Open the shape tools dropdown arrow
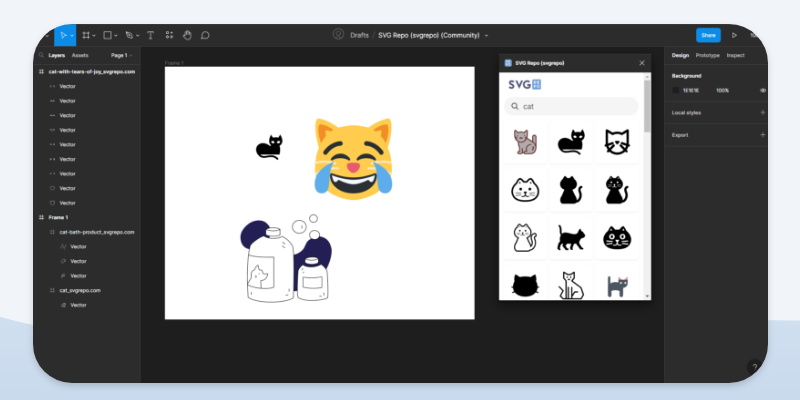 (116, 36)
